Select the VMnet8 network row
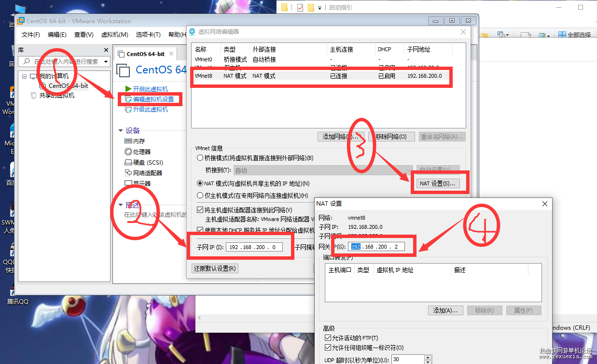Screen dimensions: 597x364 tap(328, 76)
